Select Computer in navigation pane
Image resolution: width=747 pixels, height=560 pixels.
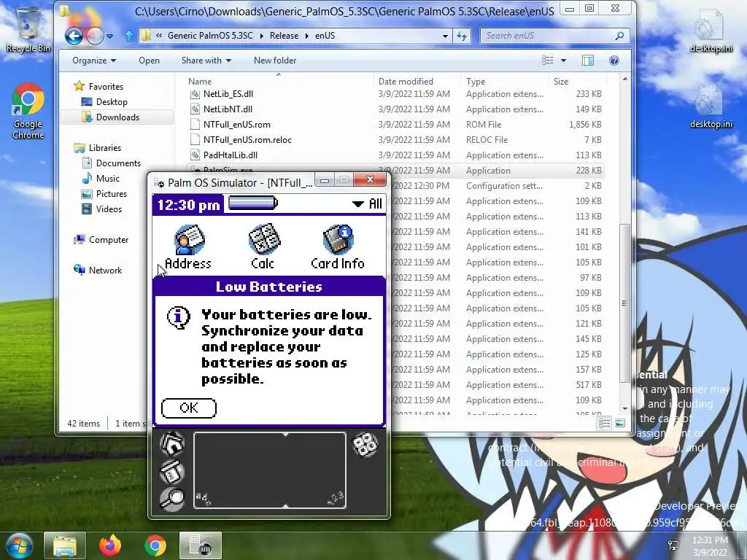[101, 239]
